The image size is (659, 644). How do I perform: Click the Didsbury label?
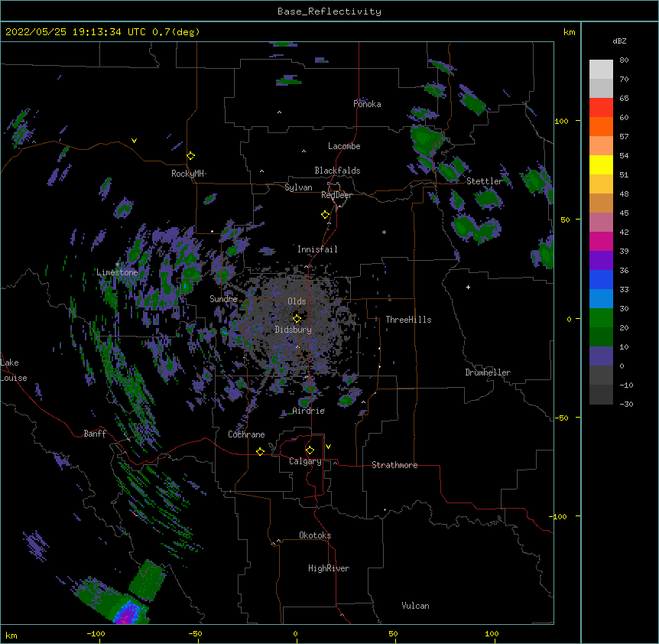[x=293, y=330]
